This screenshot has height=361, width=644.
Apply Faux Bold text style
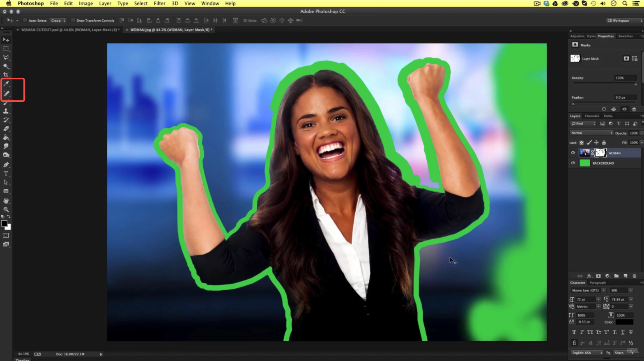[574, 332]
